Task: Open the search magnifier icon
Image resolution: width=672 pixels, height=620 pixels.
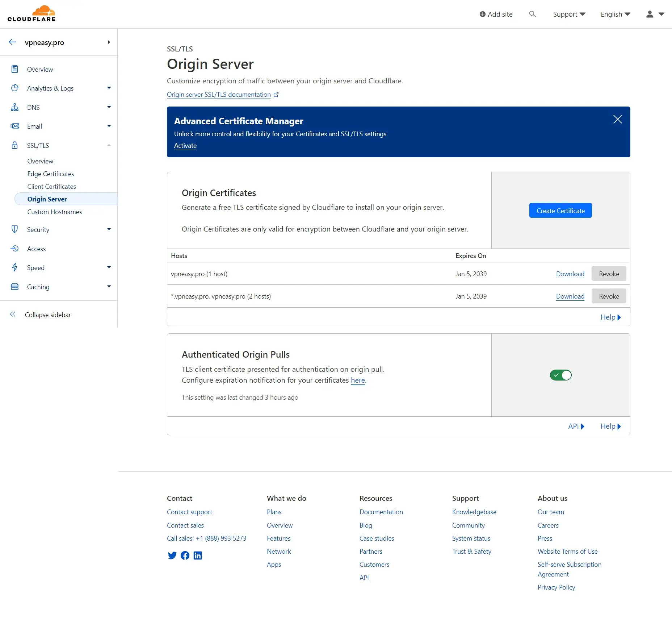Action: [x=532, y=14]
